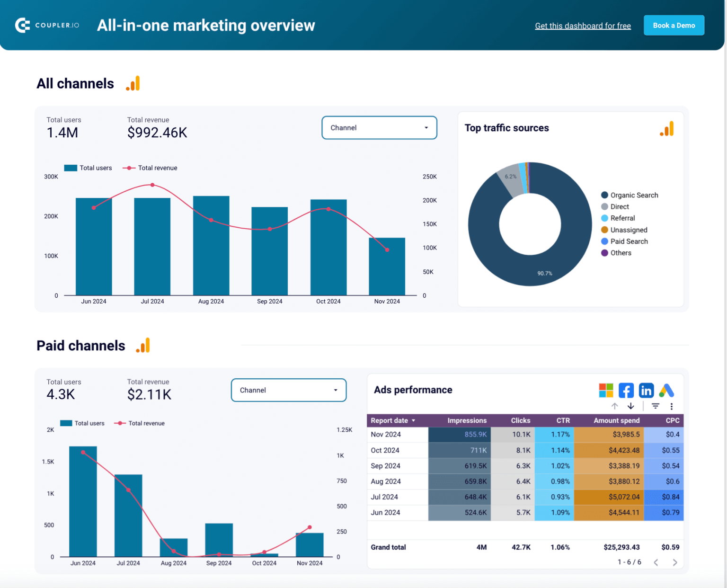Open the filter icon on Ads performance
Viewport: 727px width, 588px height.
[656, 406]
